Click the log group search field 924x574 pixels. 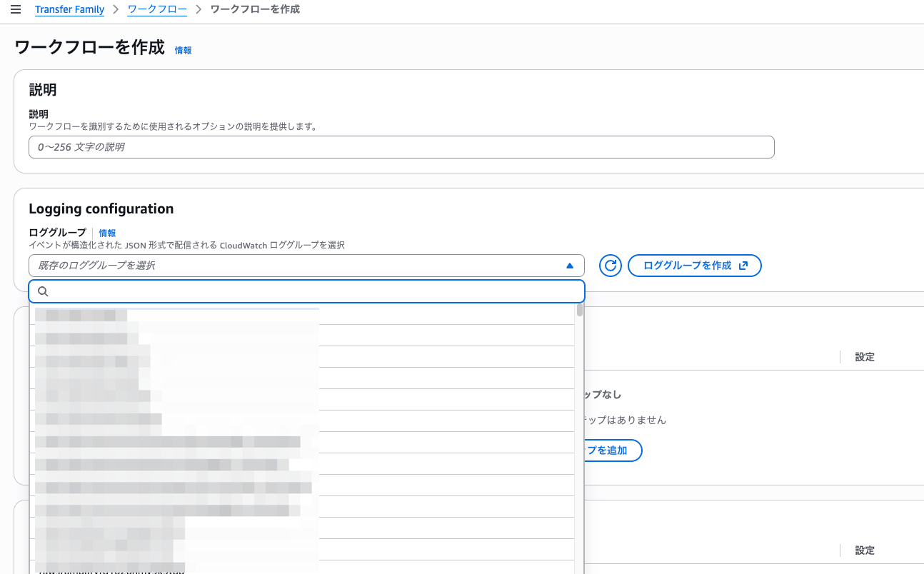[306, 291]
